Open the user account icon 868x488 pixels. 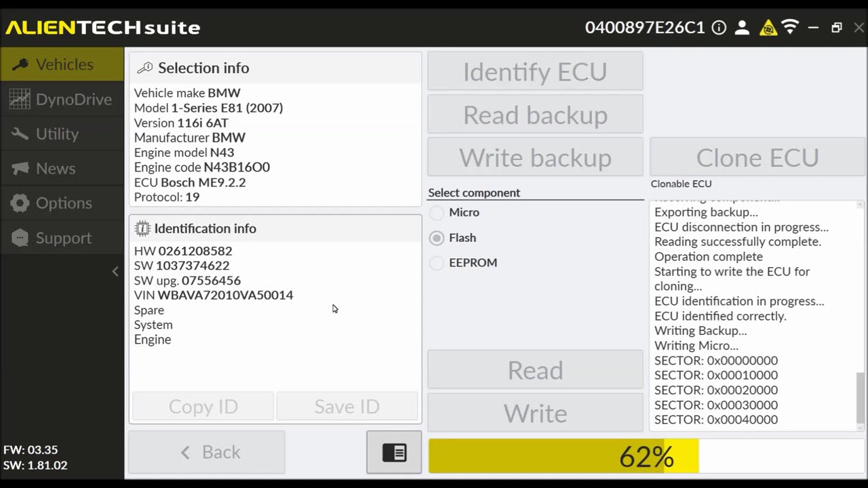[742, 28]
